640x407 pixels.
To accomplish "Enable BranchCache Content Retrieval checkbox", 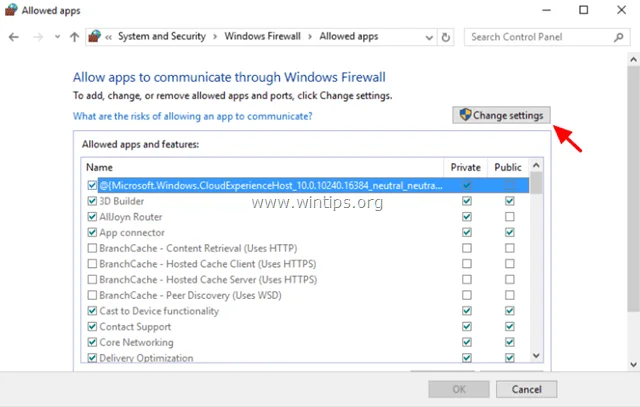I will pyautogui.click(x=92, y=248).
